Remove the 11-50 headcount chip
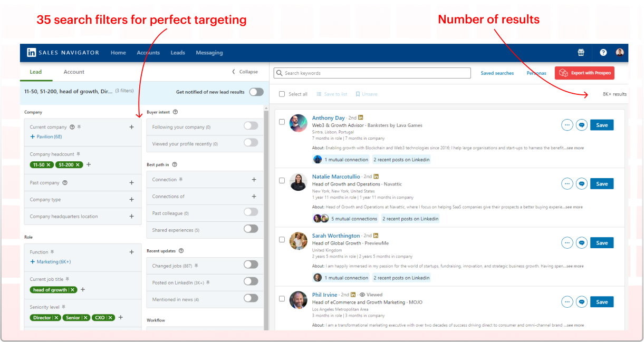 [49, 165]
